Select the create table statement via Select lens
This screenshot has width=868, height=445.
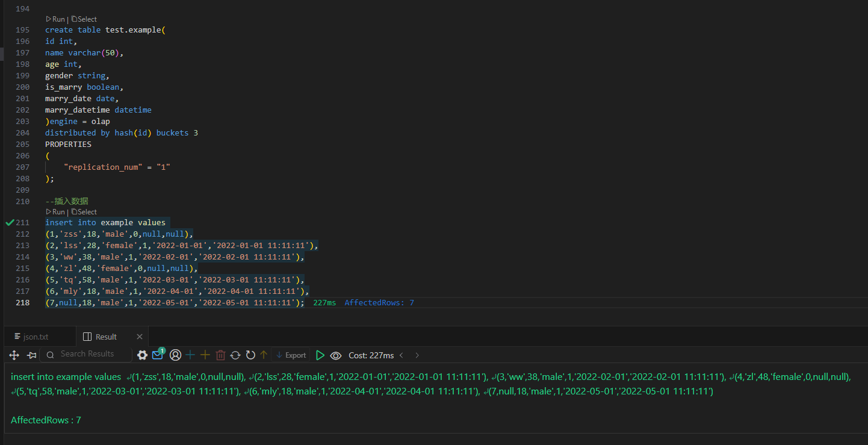pyautogui.click(x=84, y=19)
